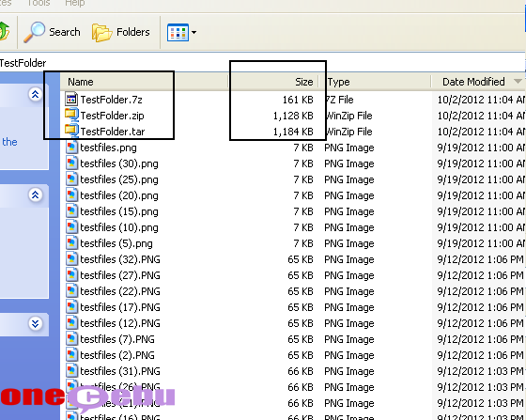526x420 pixels.
Task: Select testfiles (22).PNG icon
Action: click(71, 291)
